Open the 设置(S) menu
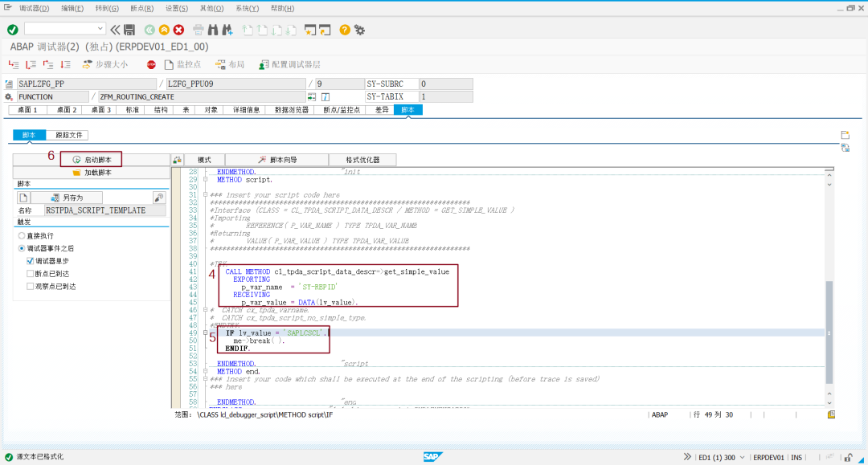This screenshot has height=465, width=868. tap(177, 8)
